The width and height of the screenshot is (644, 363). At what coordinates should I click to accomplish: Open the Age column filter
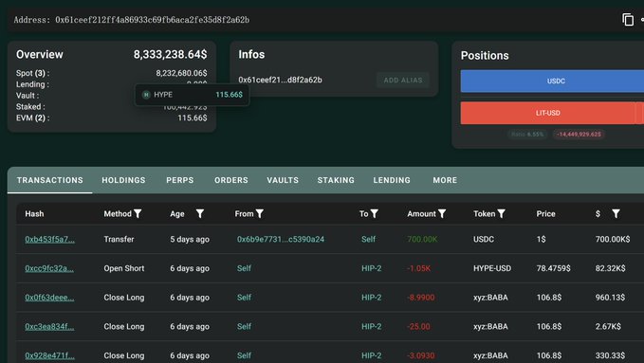pos(199,213)
